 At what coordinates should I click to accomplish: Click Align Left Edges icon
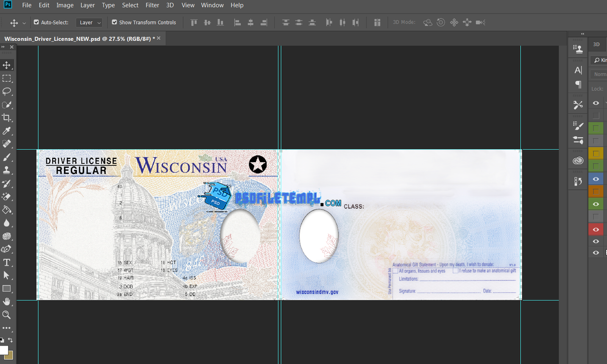[238, 22]
